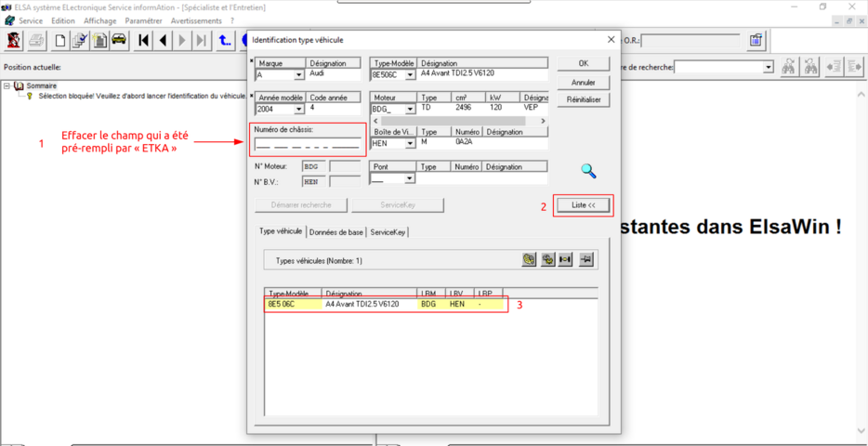The image size is (868, 446).
Task: Click the second binoculars search icon
Action: pos(811,66)
